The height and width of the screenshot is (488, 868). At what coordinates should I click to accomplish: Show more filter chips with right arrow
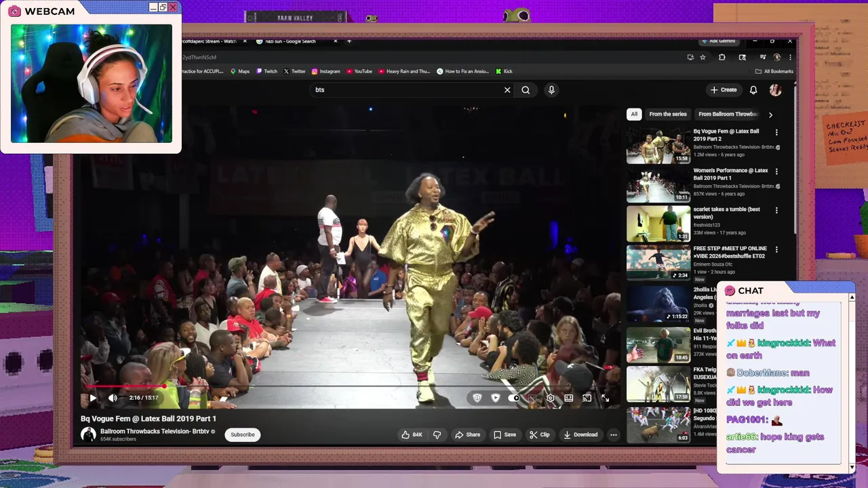pos(770,115)
